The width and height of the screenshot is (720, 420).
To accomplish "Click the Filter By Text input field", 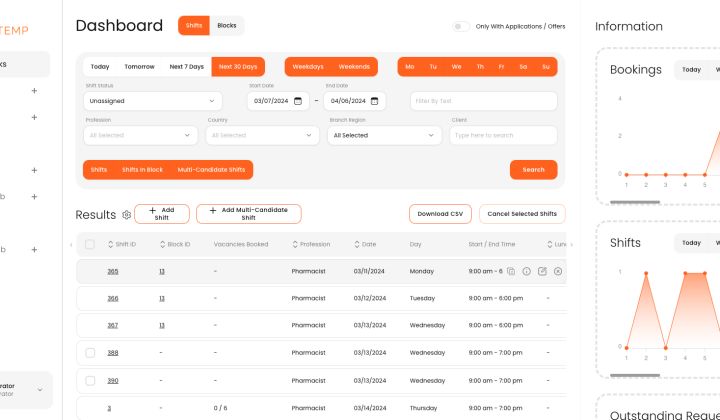I will click(484, 101).
